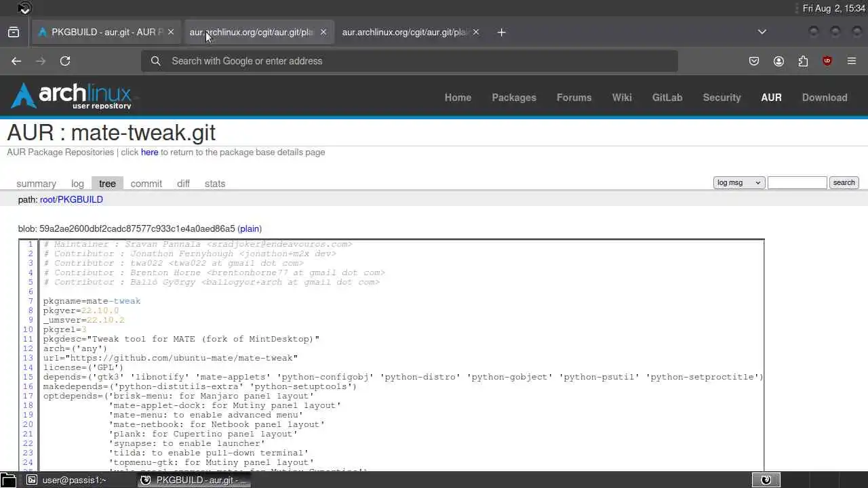Image resolution: width=868 pixels, height=488 pixels.
Task: Open the Wiki nav link
Action: 622,98
